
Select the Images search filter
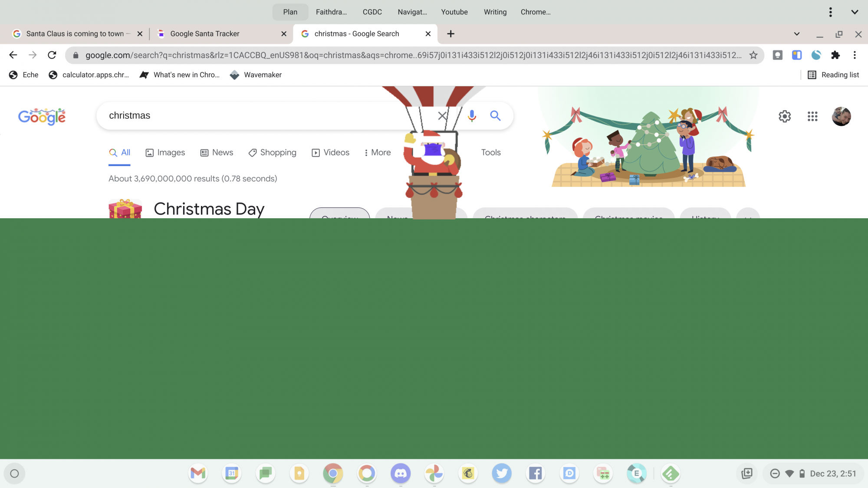[x=165, y=152]
